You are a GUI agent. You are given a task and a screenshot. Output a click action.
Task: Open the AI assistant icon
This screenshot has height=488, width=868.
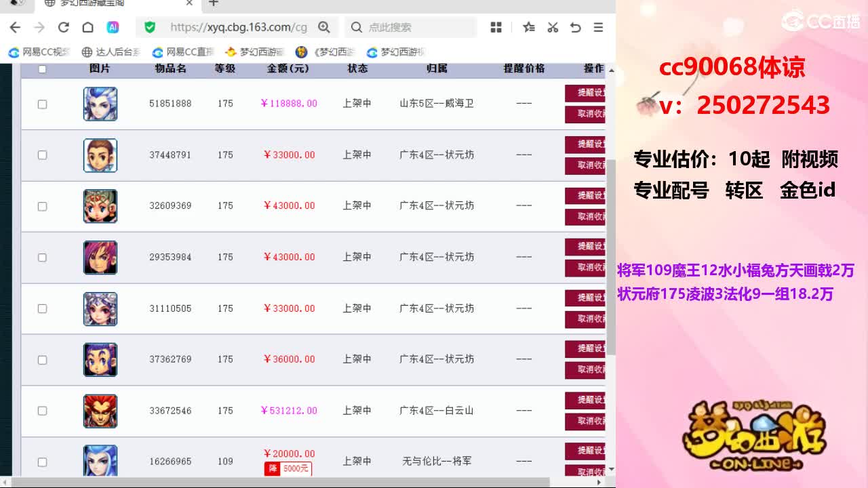point(113,27)
